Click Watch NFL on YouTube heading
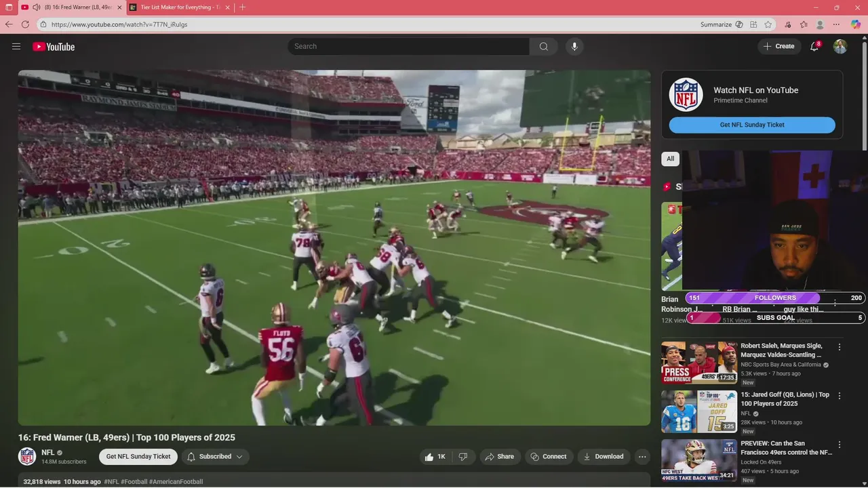Screen dimensions: 868x488 (x=755, y=90)
